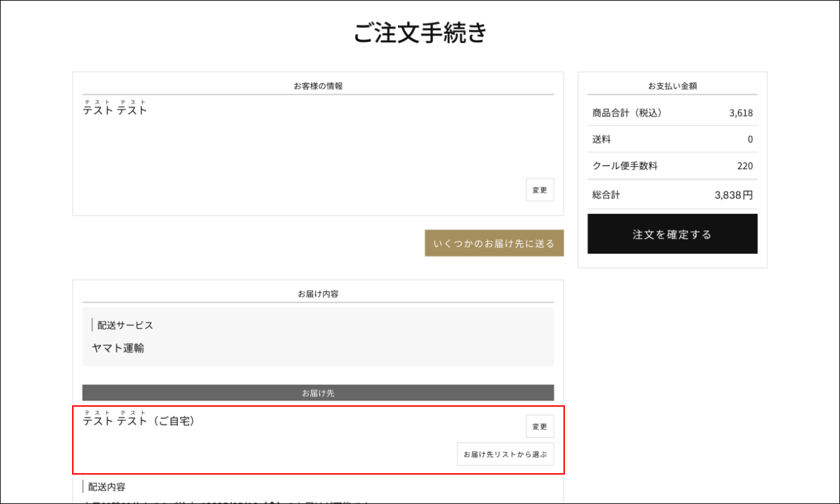
Task: Click the お届け内容 section heading
Action: pyautogui.click(x=318, y=294)
